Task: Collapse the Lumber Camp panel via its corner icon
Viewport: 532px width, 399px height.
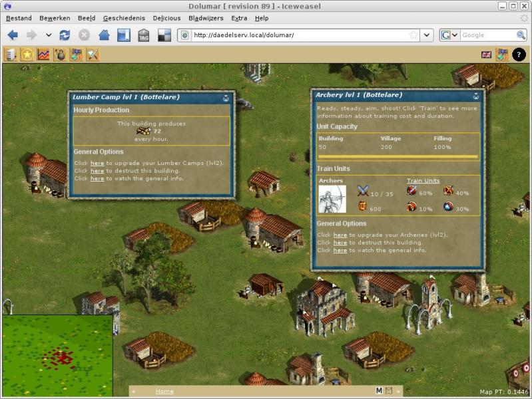Action: pos(226,97)
